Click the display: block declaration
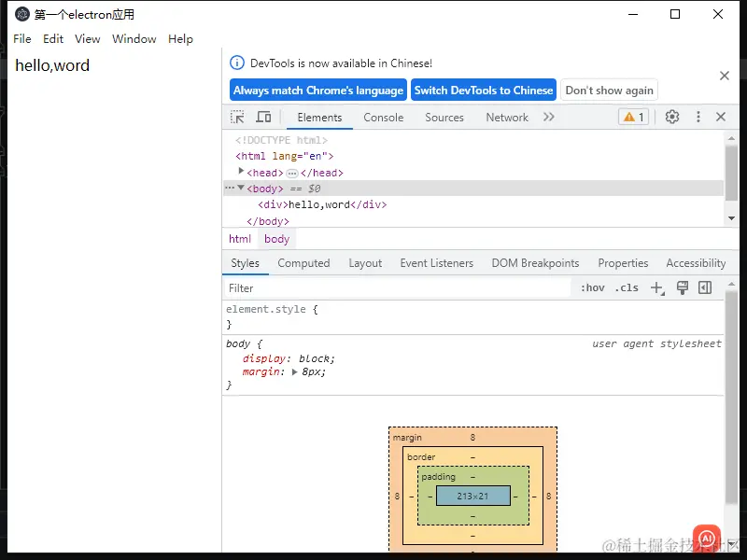 [289, 358]
